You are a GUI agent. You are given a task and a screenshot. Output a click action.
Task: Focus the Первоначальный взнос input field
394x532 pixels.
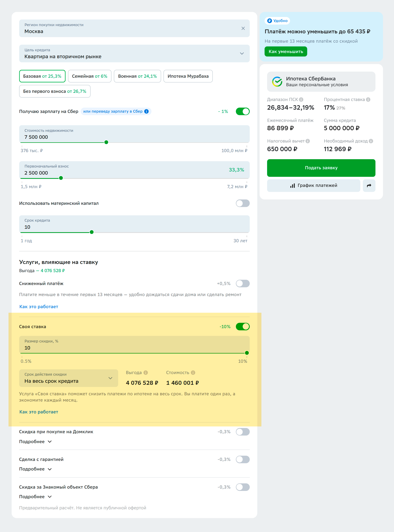[x=134, y=170]
